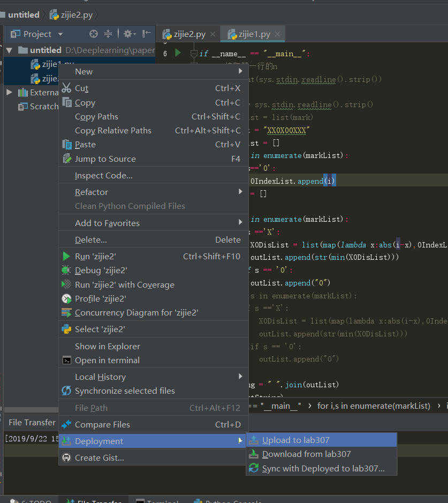The width and height of the screenshot is (448, 503).
Task: Choose Cut from the context menu
Action: 154,88
